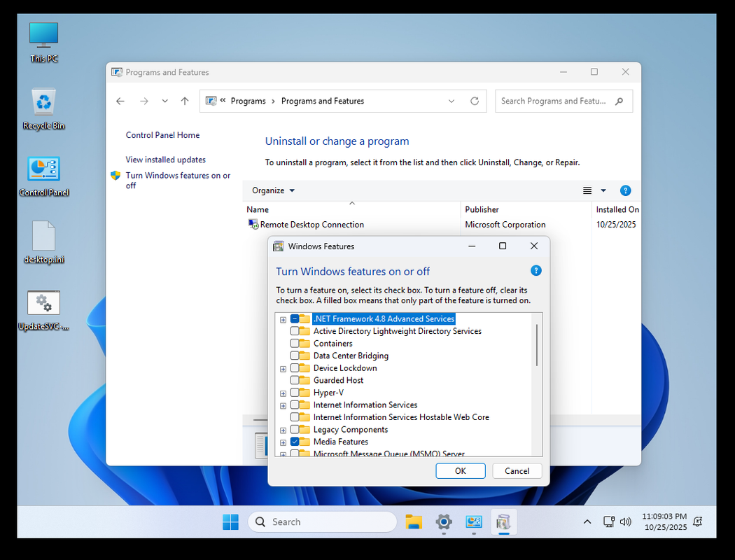Select the UpdateSVC desktop icon
The width and height of the screenshot is (735, 560).
coord(43,310)
